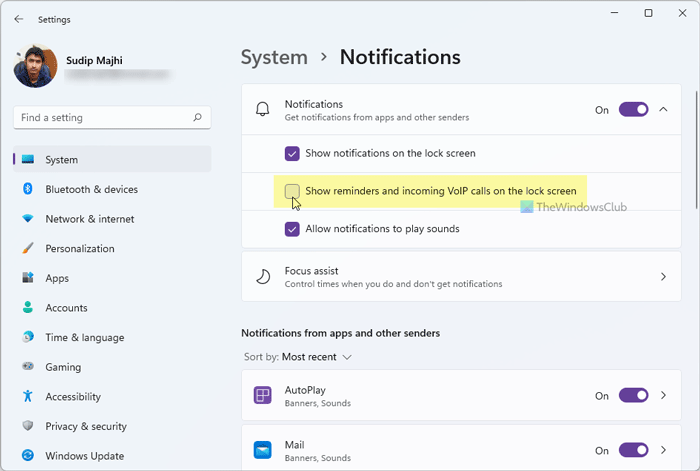Collapse the Notifications section chevron
700x471 pixels.
663,110
